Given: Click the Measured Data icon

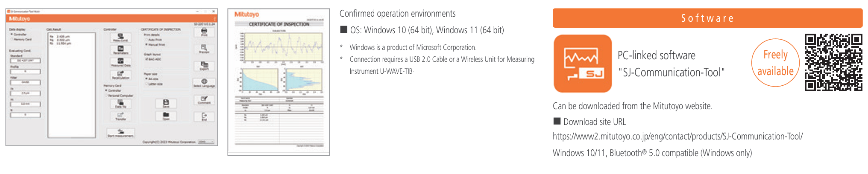Looking at the screenshot, I should point(120,62).
